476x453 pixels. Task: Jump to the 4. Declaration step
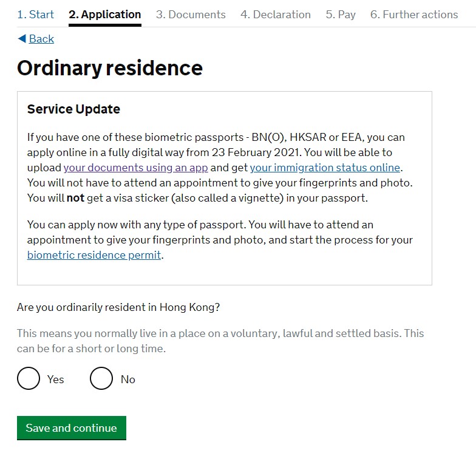pyautogui.click(x=275, y=15)
